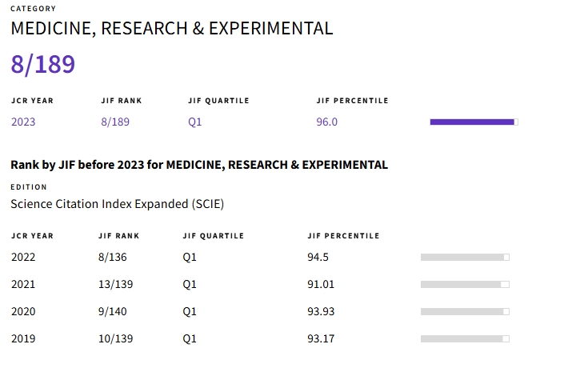Select the 96.0 JIF percentile value

pyautogui.click(x=327, y=122)
